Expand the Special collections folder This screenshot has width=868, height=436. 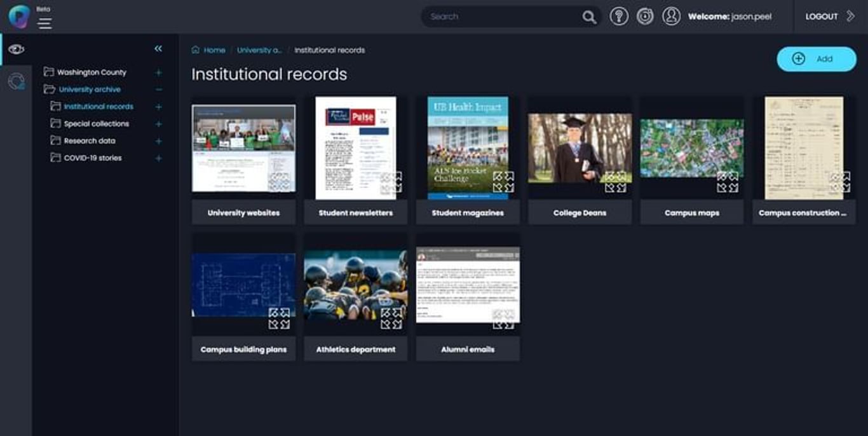click(159, 124)
